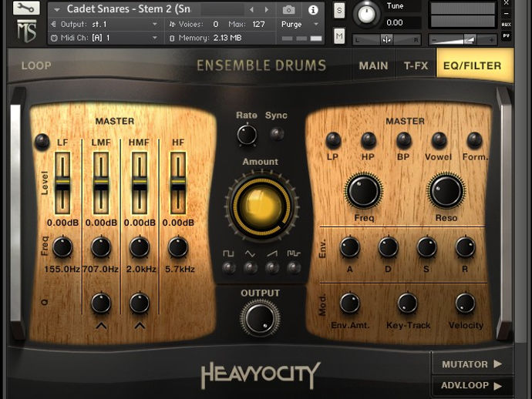
Task: Click the Key-Track modulation knob
Action: pyautogui.click(x=408, y=303)
